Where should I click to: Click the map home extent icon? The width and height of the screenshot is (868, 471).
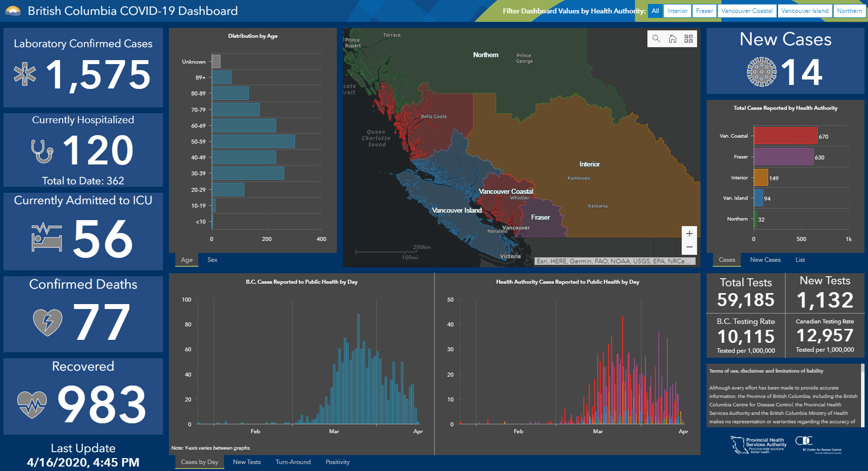[673, 39]
